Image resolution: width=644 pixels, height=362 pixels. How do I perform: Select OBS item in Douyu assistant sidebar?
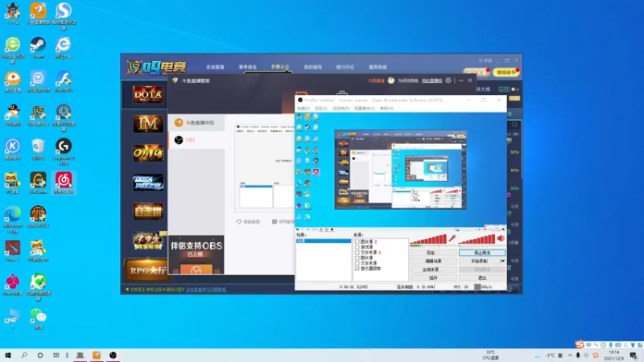point(196,140)
